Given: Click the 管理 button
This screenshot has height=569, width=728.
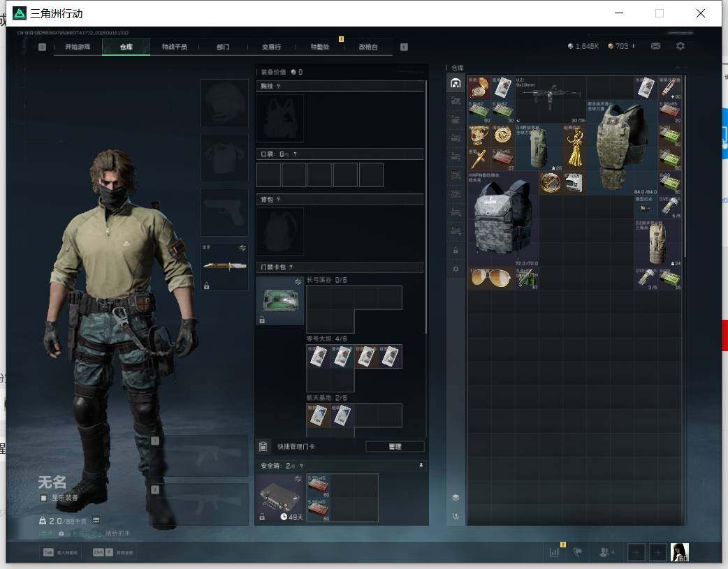Looking at the screenshot, I should [x=395, y=447].
